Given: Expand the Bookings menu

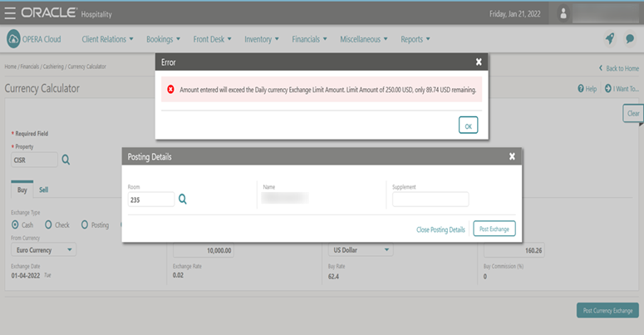Looking at the screenshot, I should coord(163,39).
